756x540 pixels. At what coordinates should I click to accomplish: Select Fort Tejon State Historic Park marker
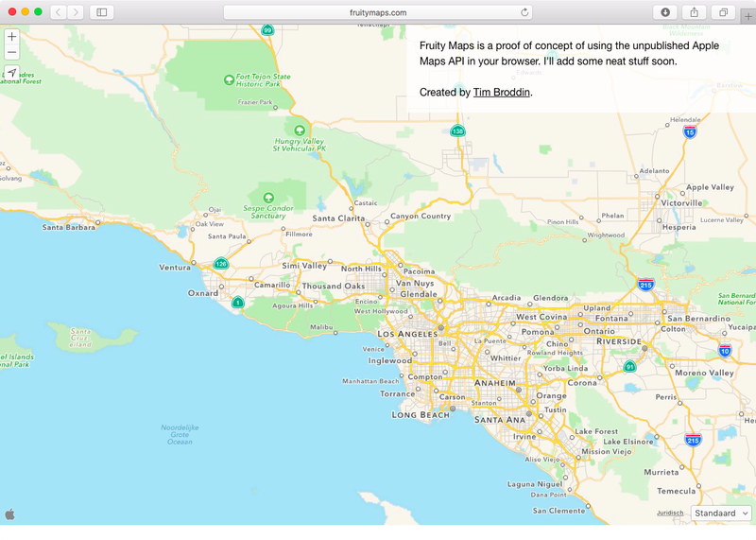coord(229,80)
